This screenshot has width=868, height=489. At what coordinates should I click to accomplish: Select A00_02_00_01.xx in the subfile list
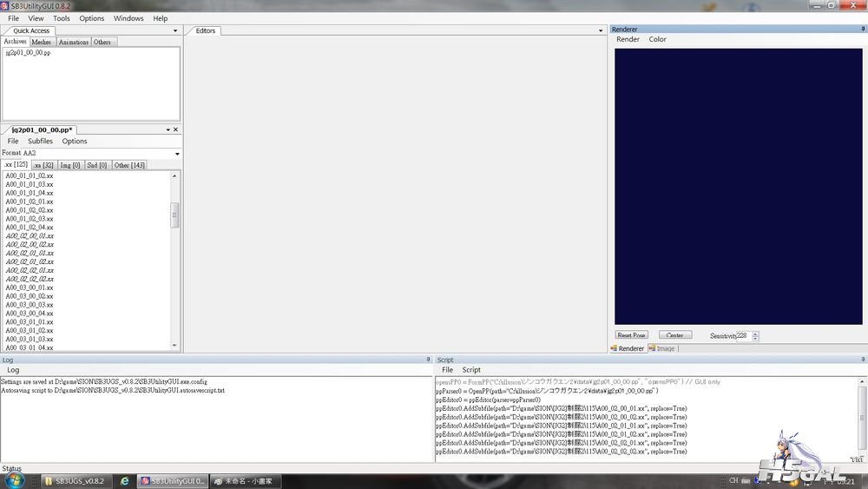point(30,235)
